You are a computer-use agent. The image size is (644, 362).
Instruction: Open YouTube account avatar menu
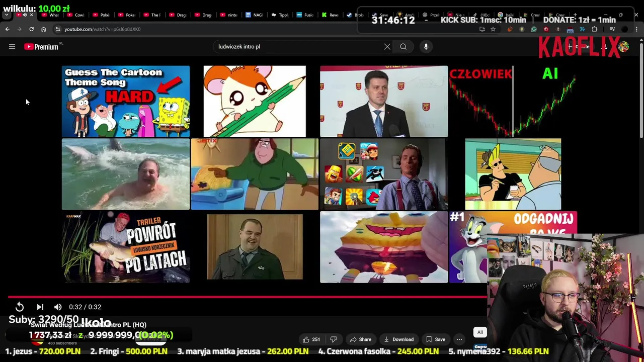coord(624,47)
